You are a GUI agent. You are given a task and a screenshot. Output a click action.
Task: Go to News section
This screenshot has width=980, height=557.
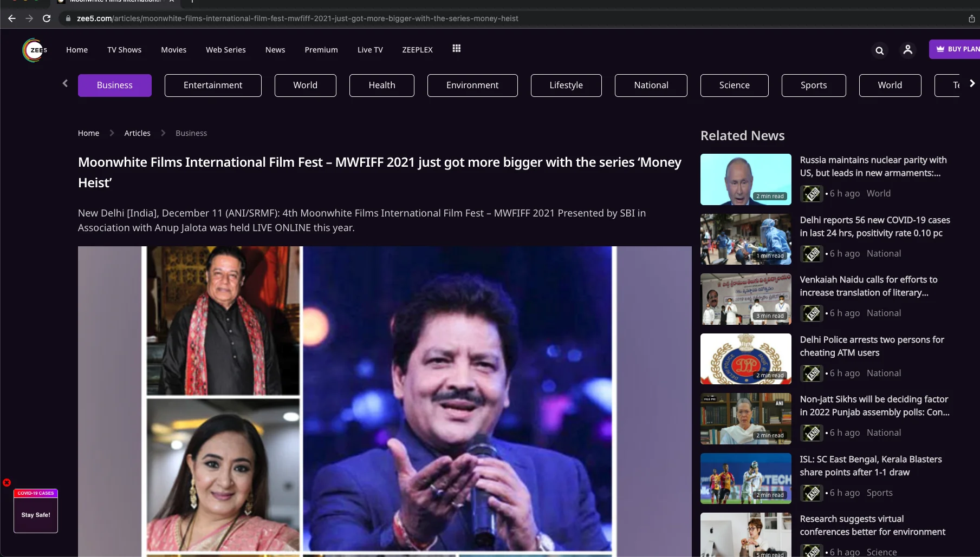(275, 50)
